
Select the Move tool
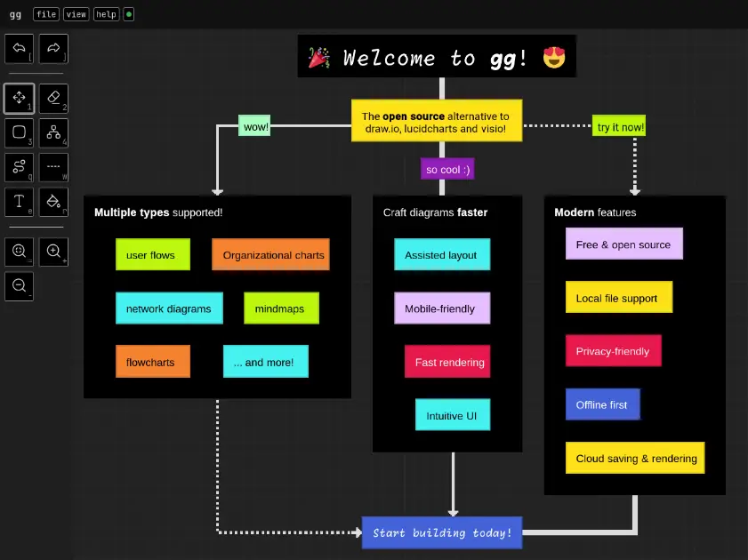[x=19, y=98]
